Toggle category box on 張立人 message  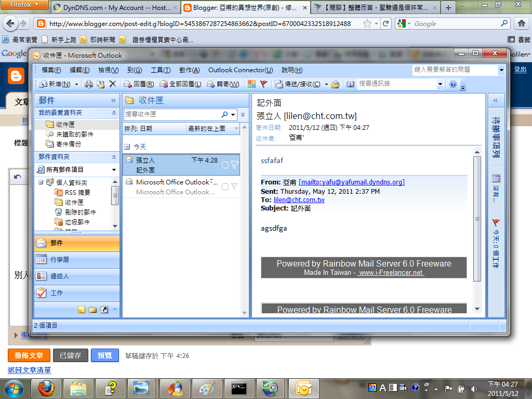pyautogui.click(x=225, y=165)
